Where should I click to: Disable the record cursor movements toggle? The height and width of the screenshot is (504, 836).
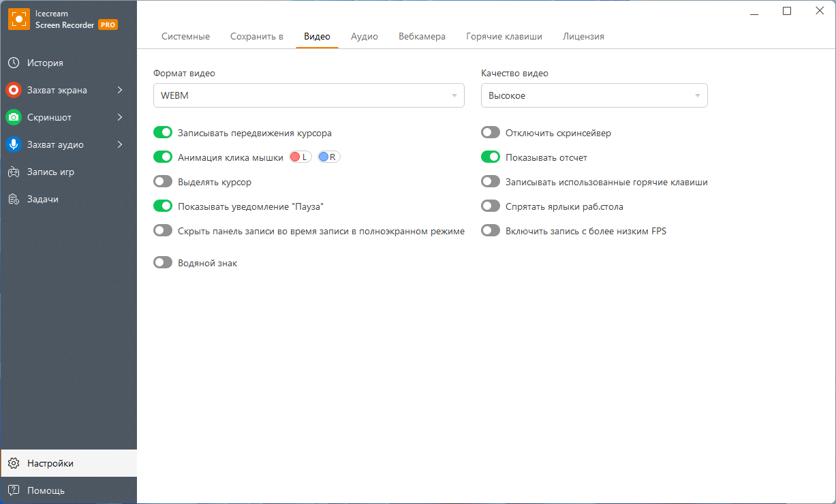pyautogui.click(x=163, y=133)
